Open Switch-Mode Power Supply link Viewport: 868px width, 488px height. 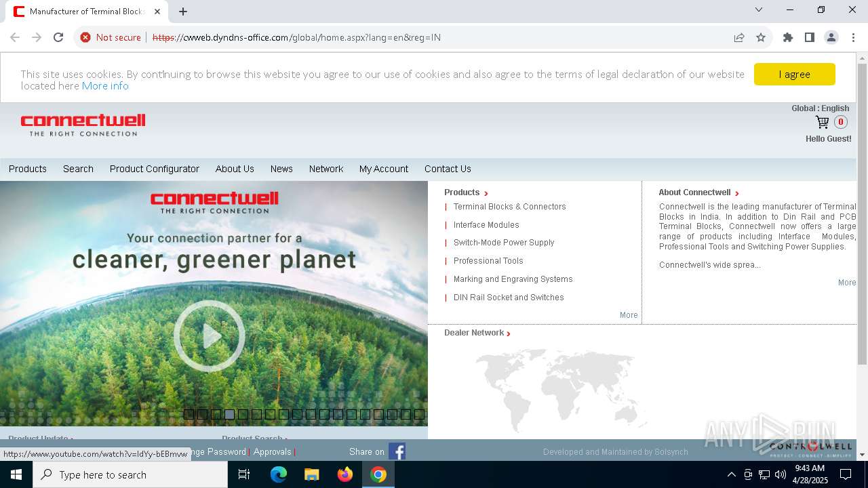504,243
